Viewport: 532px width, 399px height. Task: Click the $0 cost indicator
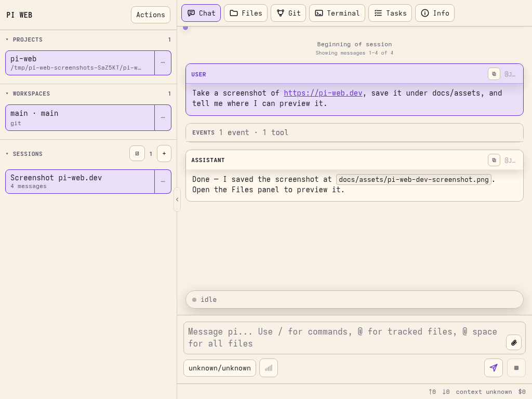(522, 392)
